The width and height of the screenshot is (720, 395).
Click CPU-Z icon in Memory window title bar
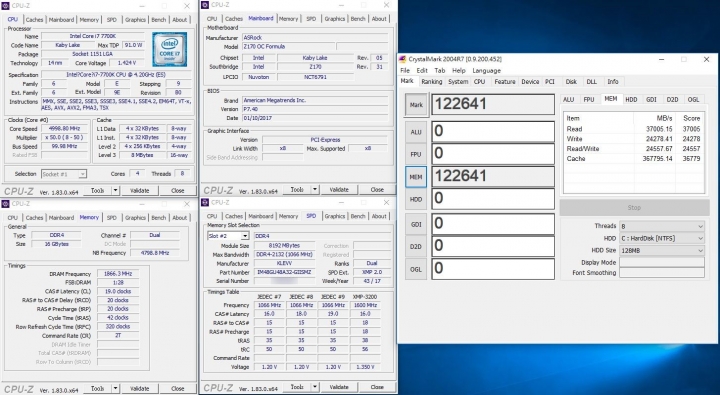point(6,203)
